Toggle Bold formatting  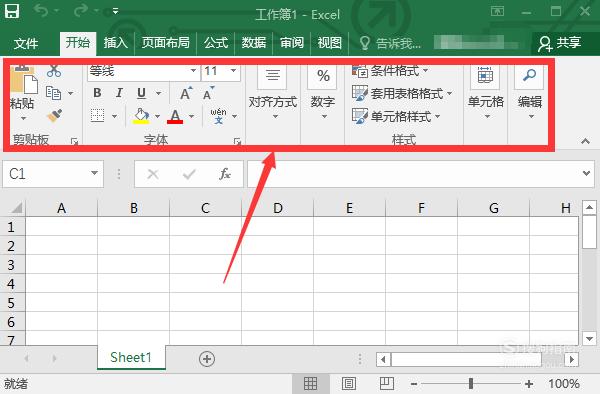(97, 93)
